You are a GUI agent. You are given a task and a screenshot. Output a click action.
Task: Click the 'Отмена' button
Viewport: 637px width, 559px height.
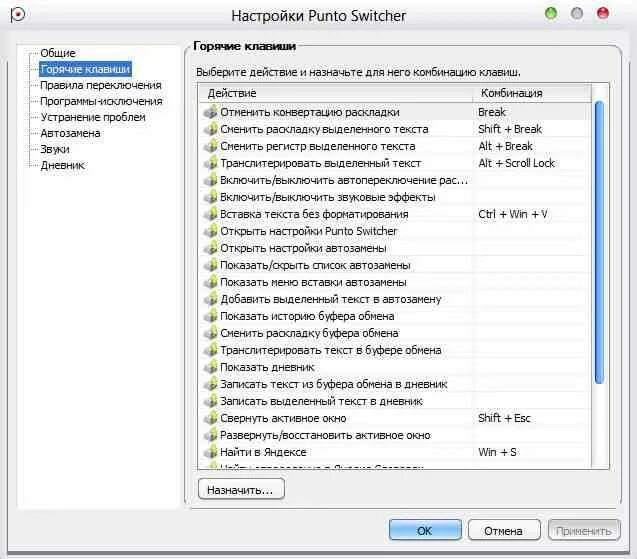coord(504,530)
